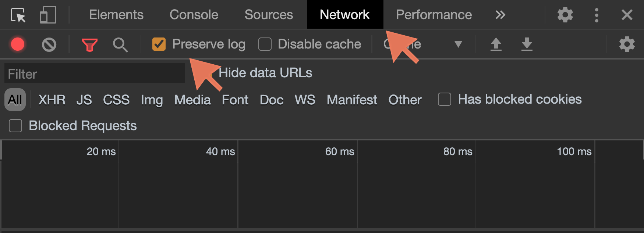Open network settings gear in the toolbar
644x233 pixels.
[627, 44]
